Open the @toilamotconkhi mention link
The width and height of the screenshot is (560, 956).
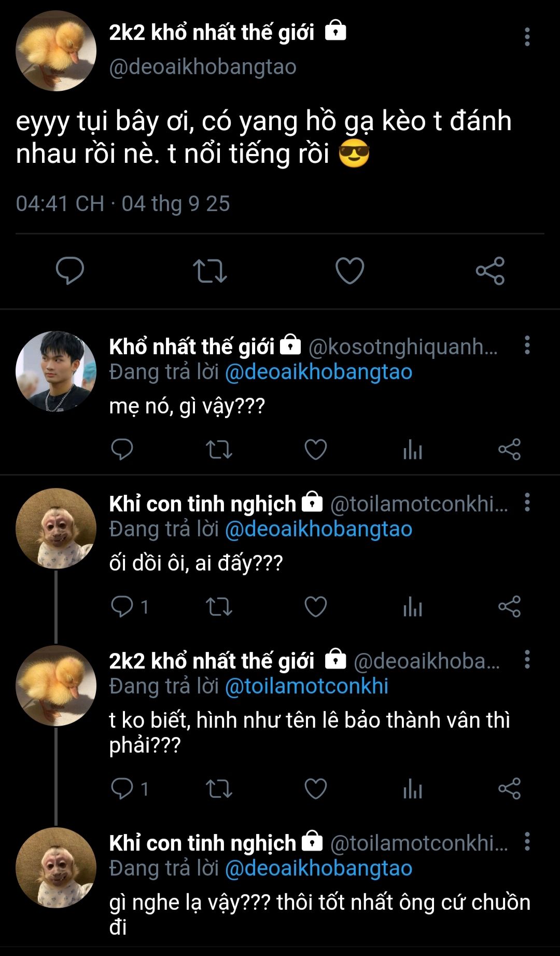point(306,686)
